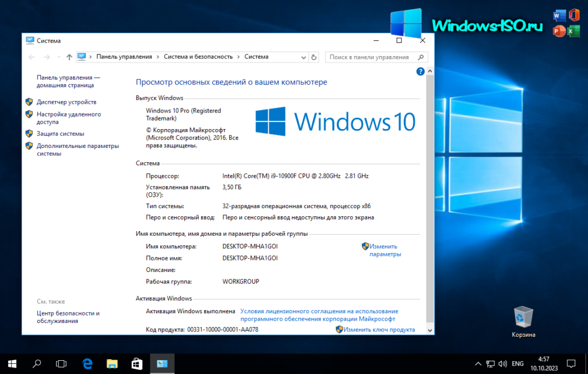588x374 pixels.
Task: Expand the address bar history dropdown
Action: tap(304, 57)
